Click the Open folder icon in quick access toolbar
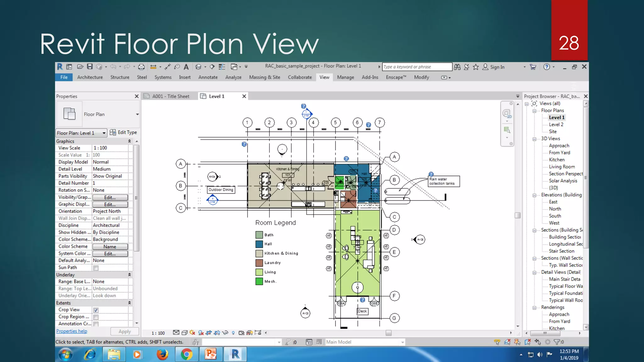644x362 pixels. [x=80, y=67]
